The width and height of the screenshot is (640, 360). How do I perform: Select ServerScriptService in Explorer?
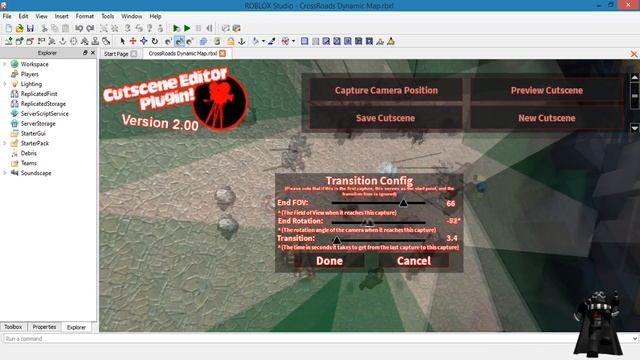pos(44,113)
